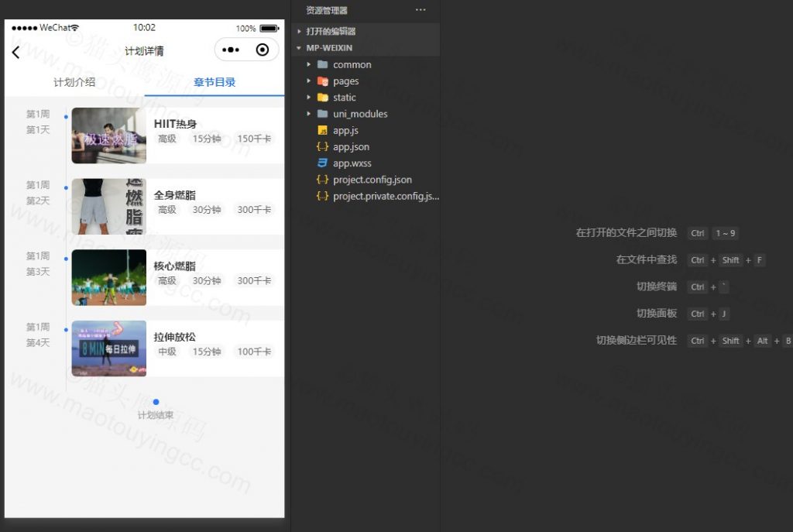The image size is (793, 532).
Task: Click the uni_modules folder icon
Action: [322, 114]
